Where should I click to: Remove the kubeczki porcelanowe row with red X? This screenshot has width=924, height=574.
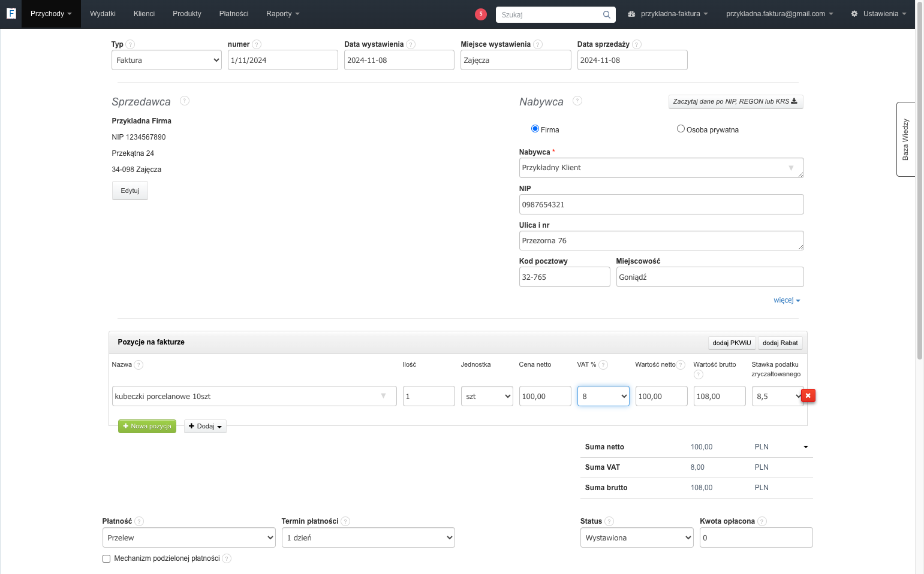click(x=808, y=395)
